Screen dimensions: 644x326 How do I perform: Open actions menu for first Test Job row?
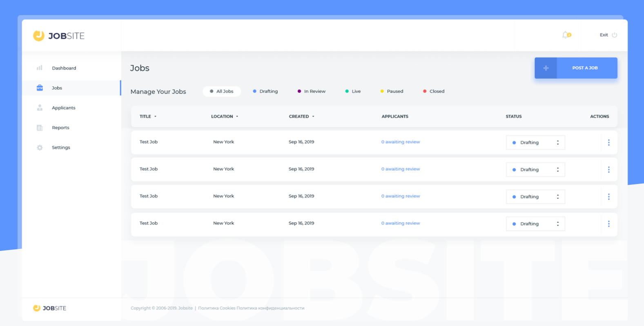608,142
